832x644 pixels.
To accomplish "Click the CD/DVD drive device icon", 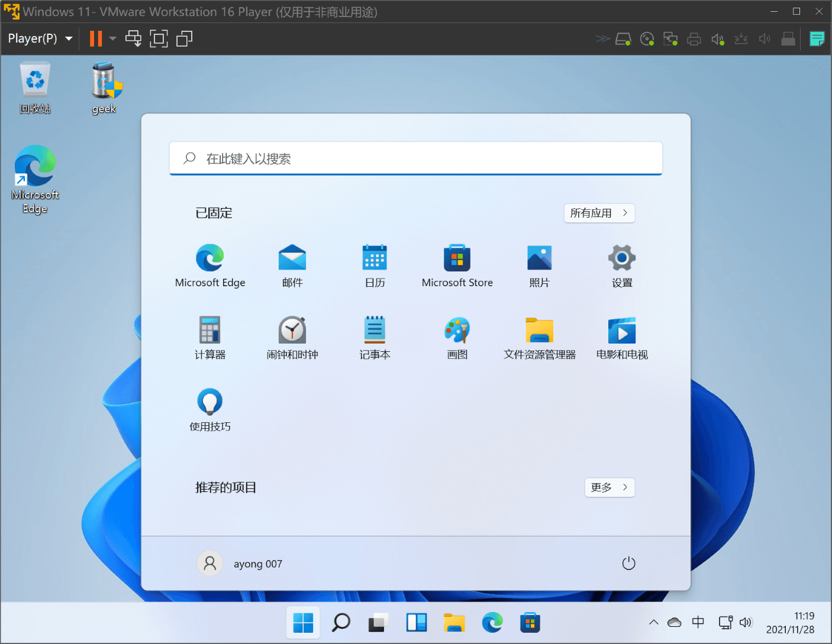I will tap(647, 39).
